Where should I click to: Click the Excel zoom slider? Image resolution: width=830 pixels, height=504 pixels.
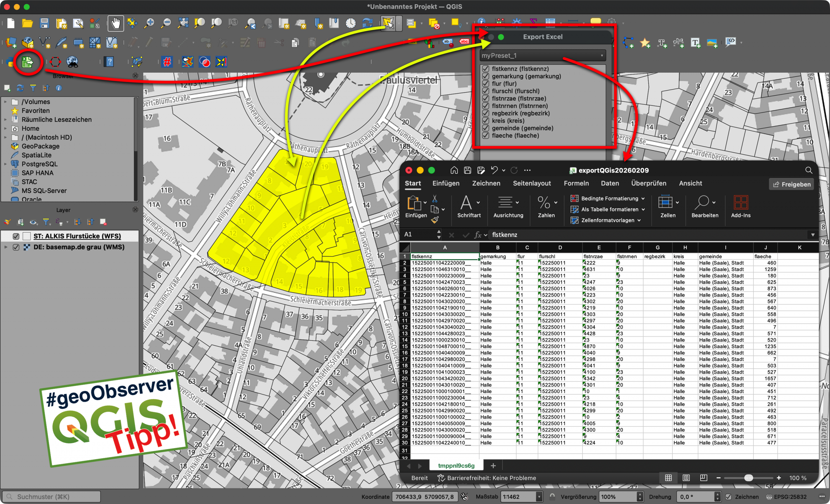click(x=748, y=478)
